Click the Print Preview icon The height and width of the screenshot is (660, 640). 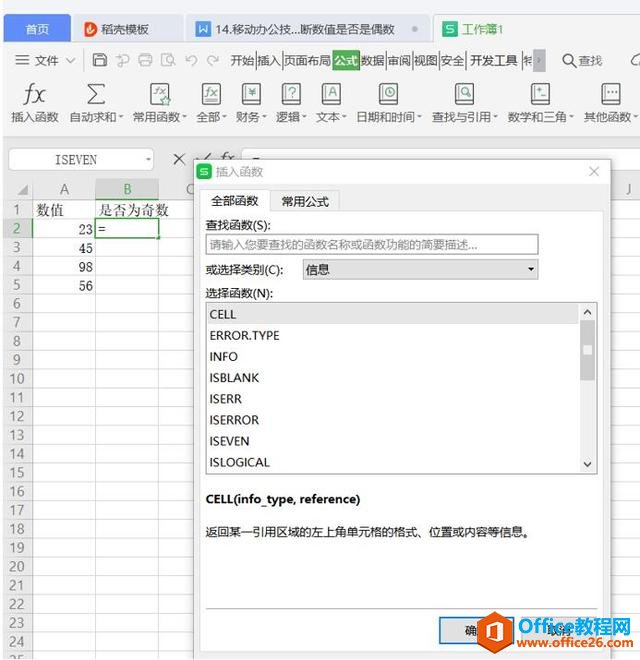168,60
